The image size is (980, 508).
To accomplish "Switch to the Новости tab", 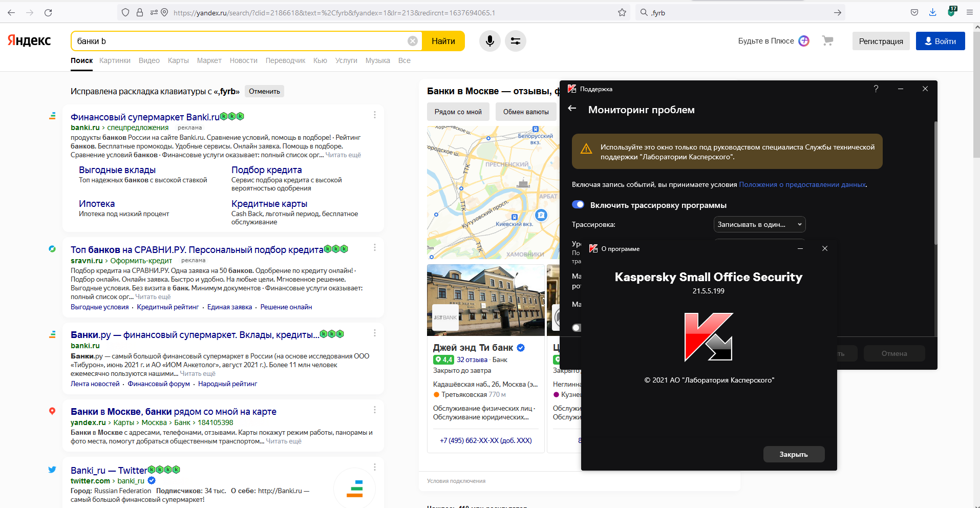I will point(243,60).
